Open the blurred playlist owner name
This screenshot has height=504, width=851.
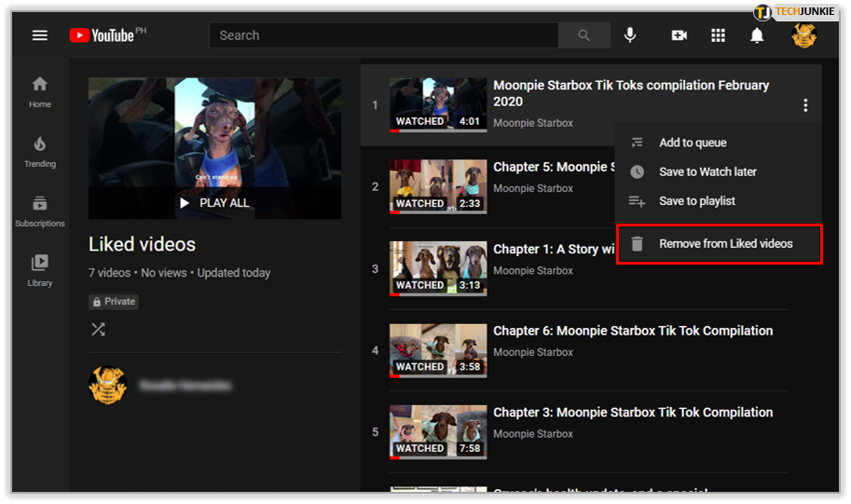[185, 386]
